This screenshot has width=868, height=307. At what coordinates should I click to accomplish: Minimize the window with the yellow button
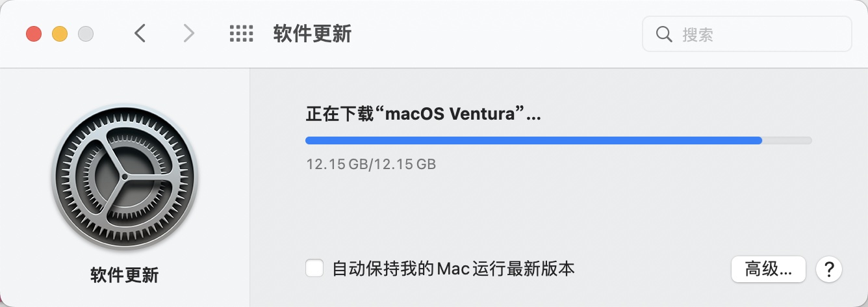click(x=60, y=34)
